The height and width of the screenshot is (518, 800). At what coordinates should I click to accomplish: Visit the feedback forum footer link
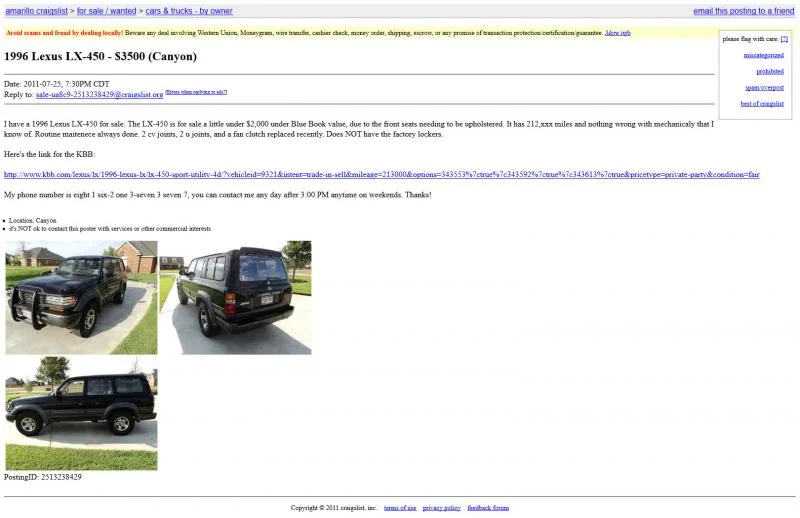tap(488, 508)
